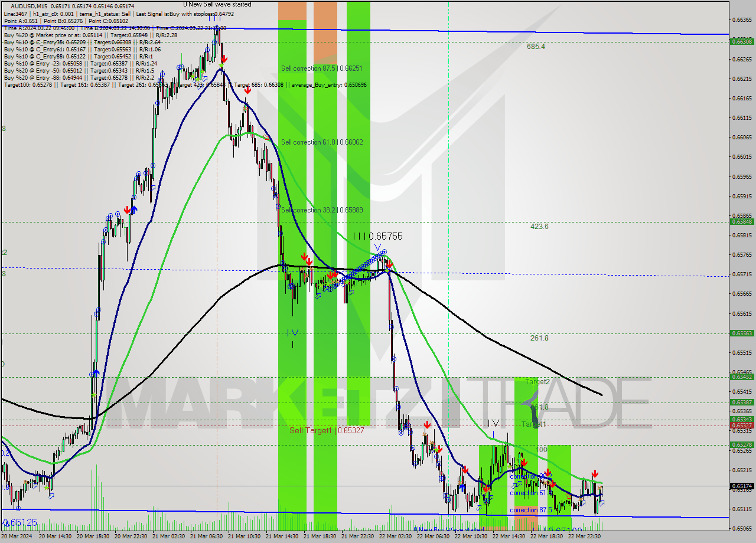The width and height of the screenshot is (756, 543).
Task: Click the '22 Mar 14:30' time axis label
Action: tap(509, 537)
